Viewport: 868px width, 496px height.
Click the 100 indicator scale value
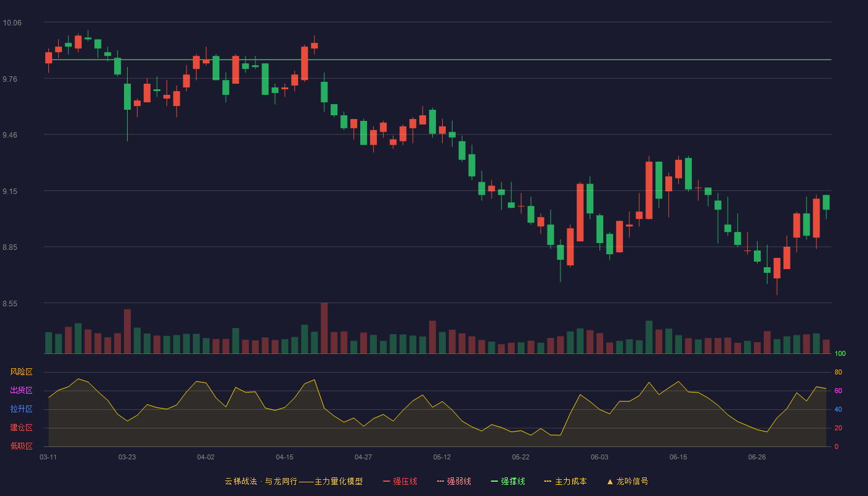[840, 354]
